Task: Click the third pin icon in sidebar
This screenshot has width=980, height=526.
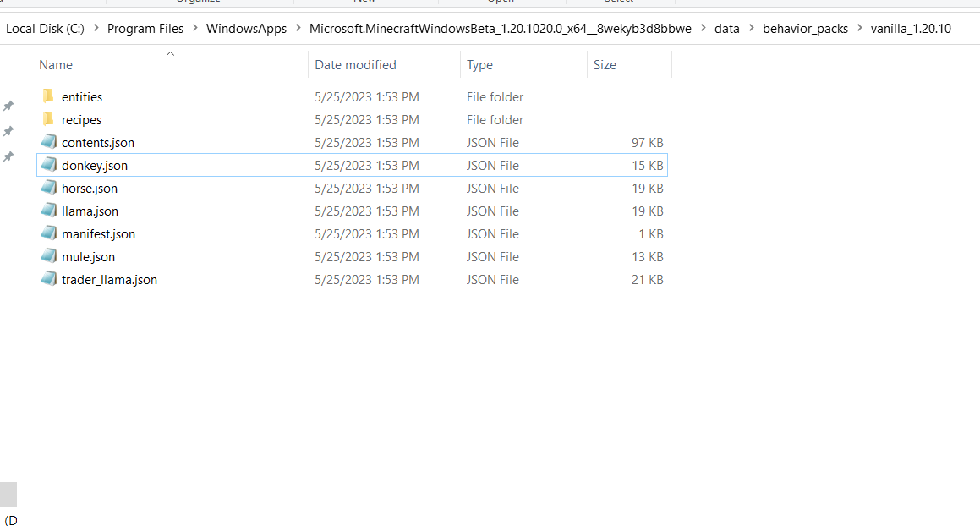Action: (x=8, y=156)
